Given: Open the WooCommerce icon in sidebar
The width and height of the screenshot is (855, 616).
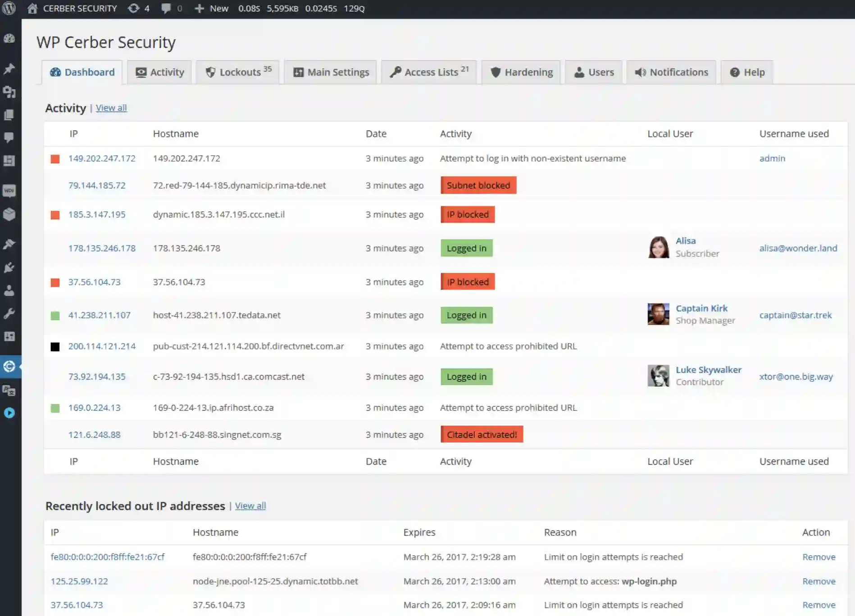Looking at the screenshot, I should (x=9, y=190).
